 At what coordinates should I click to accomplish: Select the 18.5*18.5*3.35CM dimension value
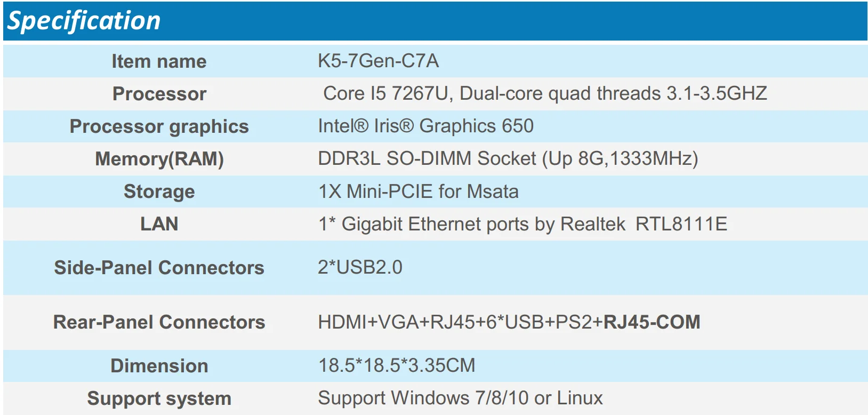pos(396,365)
